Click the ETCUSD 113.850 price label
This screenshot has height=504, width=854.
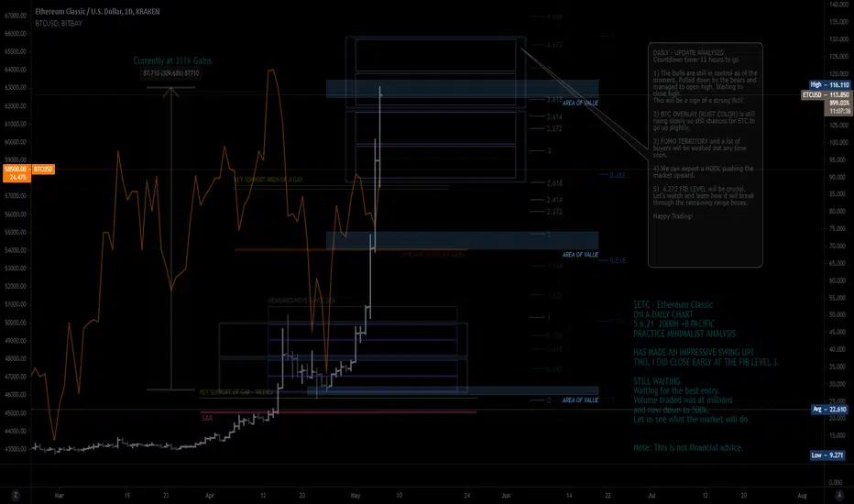click(826, 94)
